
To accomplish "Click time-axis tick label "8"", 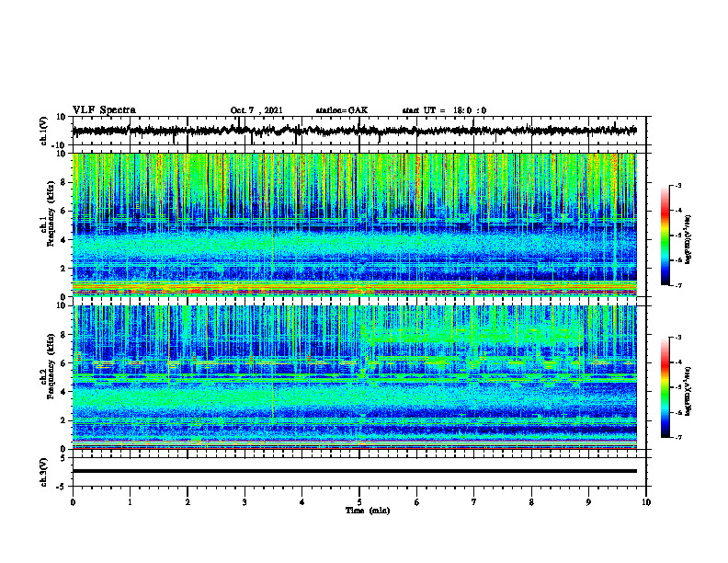I will click(x=531, y=502).
